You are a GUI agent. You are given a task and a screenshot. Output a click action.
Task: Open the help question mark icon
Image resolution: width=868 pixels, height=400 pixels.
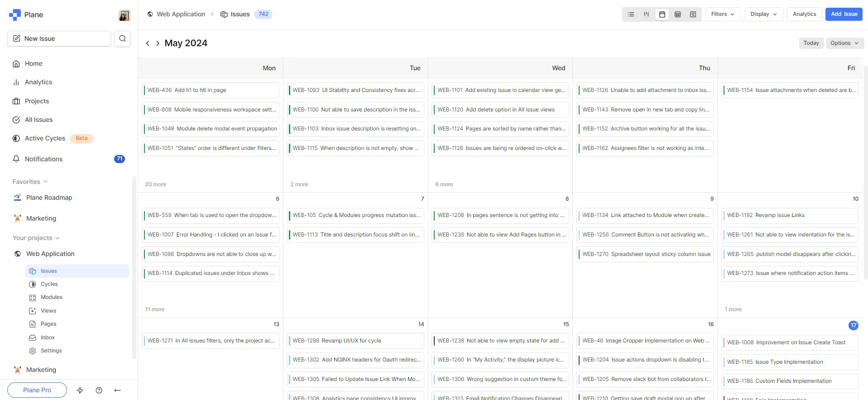tap(99, 390)
